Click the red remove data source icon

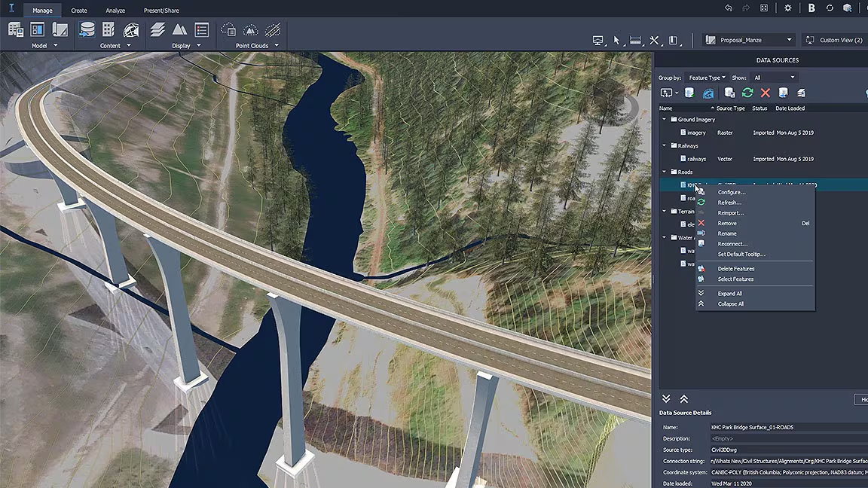766,92
